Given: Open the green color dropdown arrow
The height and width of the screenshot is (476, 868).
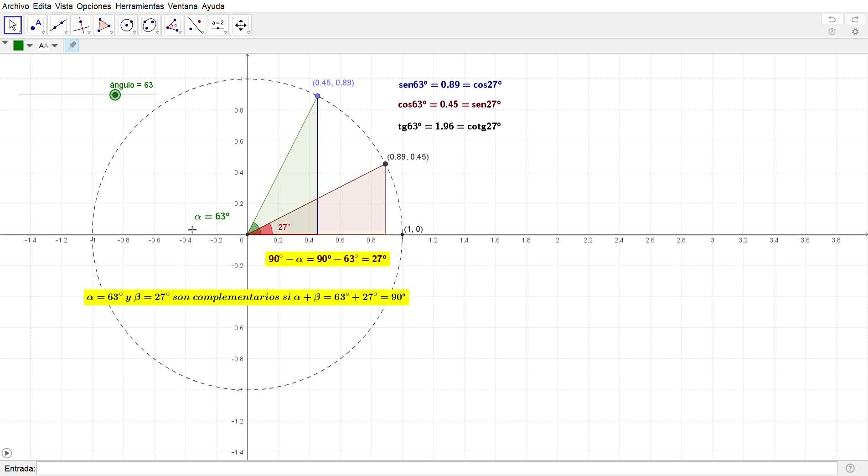Looking at the screenshot, I should click(30, 46).
